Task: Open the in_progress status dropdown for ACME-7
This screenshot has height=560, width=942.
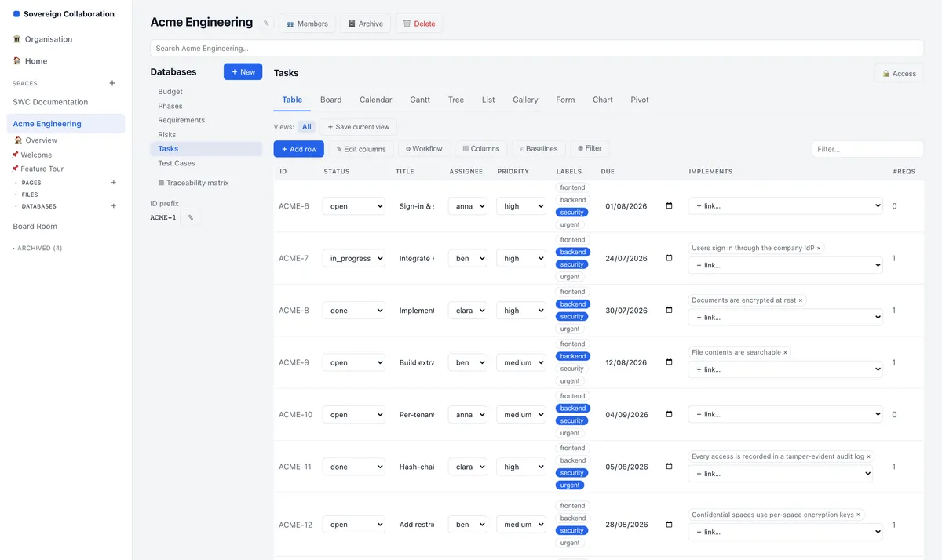Action: (354, 258)
